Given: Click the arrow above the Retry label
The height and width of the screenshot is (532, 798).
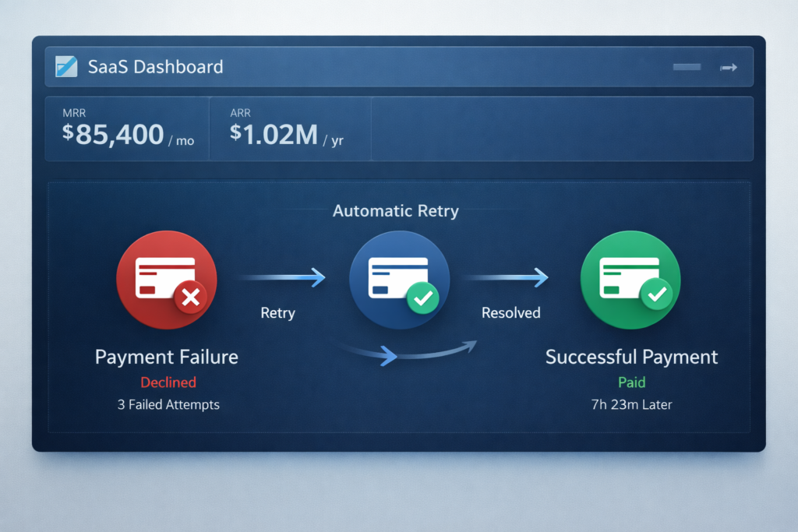Looking at the screenshot, I should click(x=281, y=277).
